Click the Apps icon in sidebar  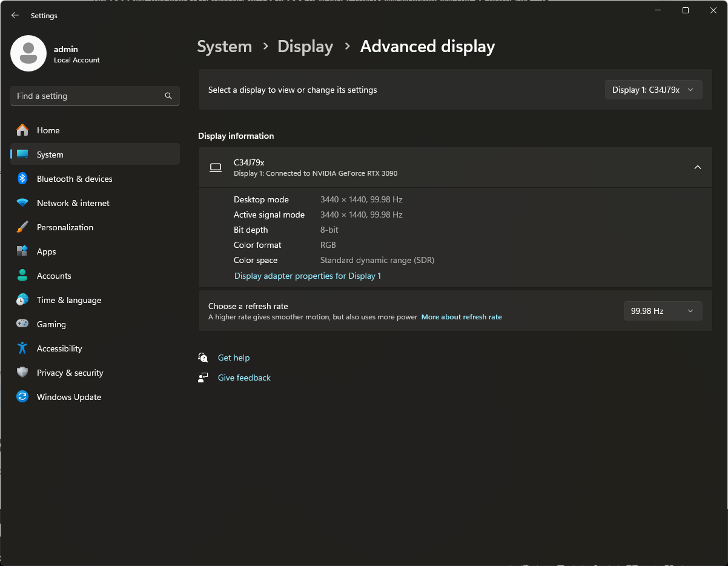coord(22,251)
